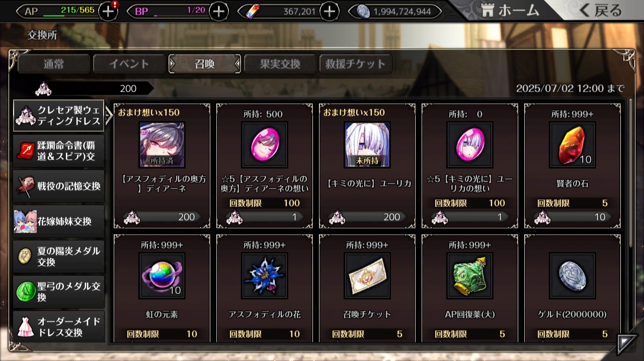Expand the corner triangle arrow at bottom right
Screen dimensions: 644x361
pyautogui.click(x=626, y=343)
